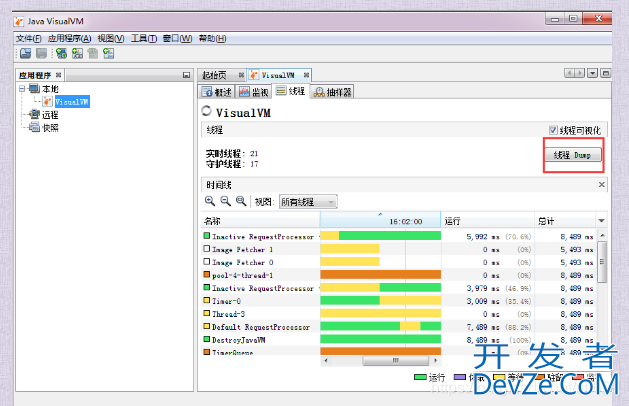Image resolution: width=629 pixels, height=406 pixels.
Task: Click the thread table scroll up arrow
Action: click(602, 235)
